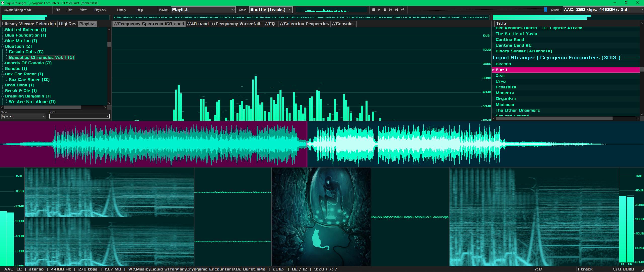Open the Frequency Waterfall tab
The image size is (644, 272).
(x=236, y=24)
